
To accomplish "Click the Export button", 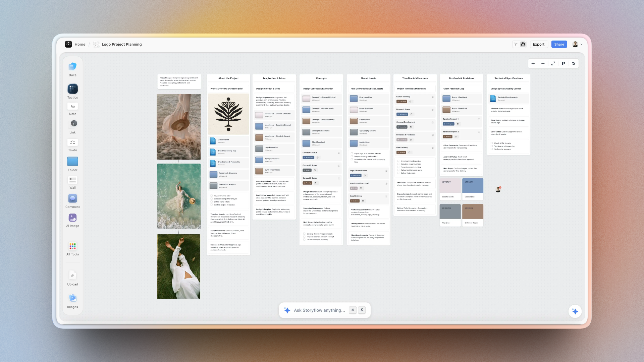I will pyautogui.click(x=539, y=44).
